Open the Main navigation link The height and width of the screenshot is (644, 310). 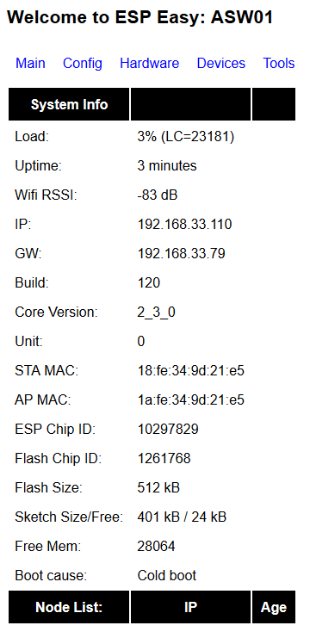tap(30, 63)
